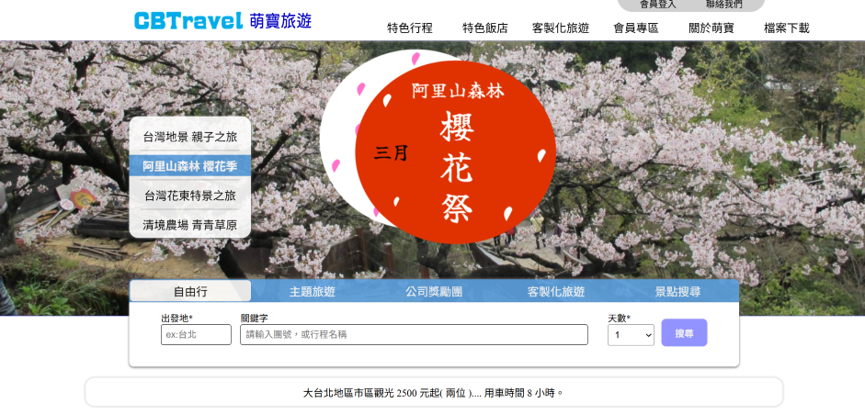The height and width of the screenshot is (414, 865).
Task: Click the 大台北地區市區觀光 2500 元起 announcement text
Action: tap(433, 393)
